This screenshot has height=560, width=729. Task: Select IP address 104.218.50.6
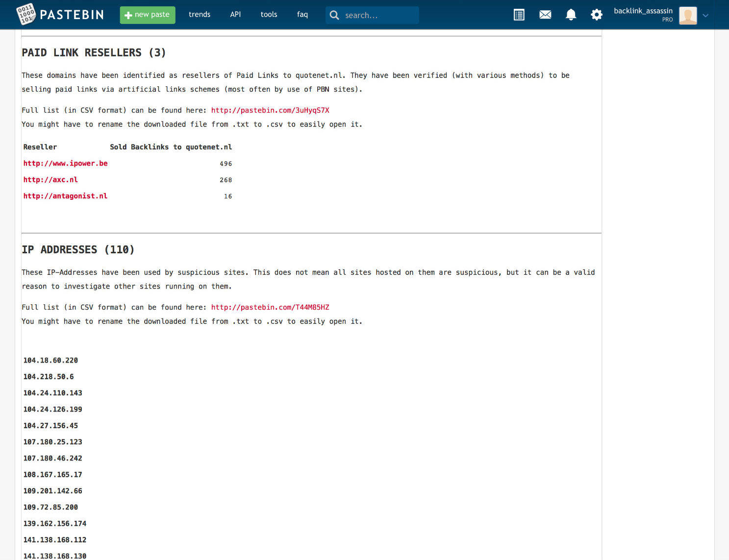click(49, 377)
